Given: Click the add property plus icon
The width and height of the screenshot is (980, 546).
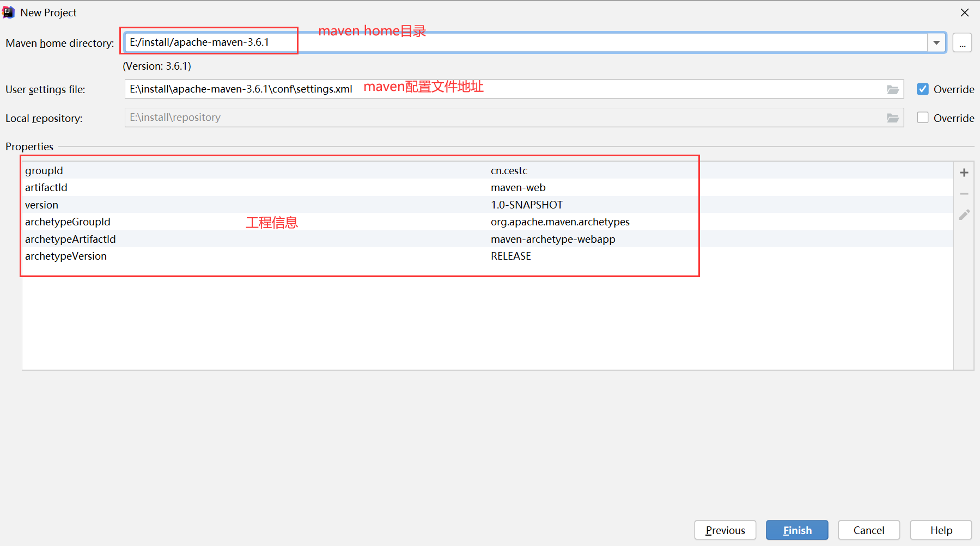Looking at the screenshot, I should tap(964, 173).
